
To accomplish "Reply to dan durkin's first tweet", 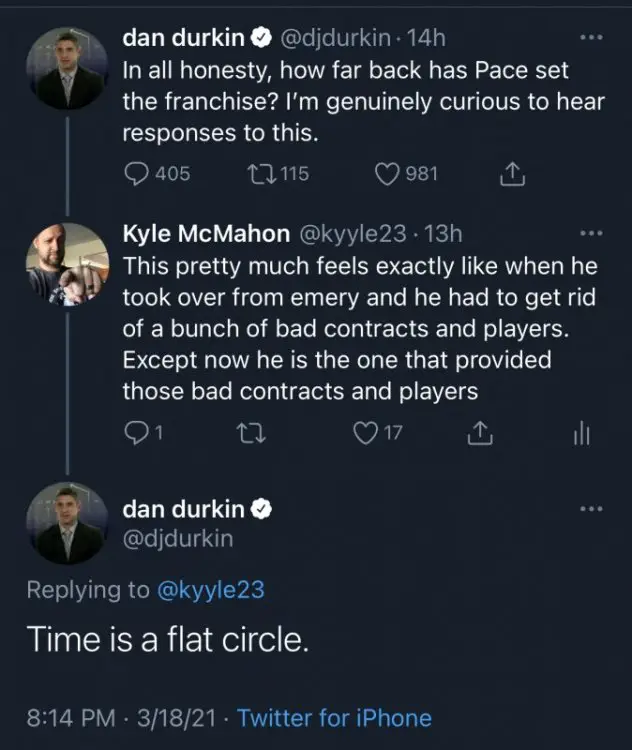I will (135, 174).
